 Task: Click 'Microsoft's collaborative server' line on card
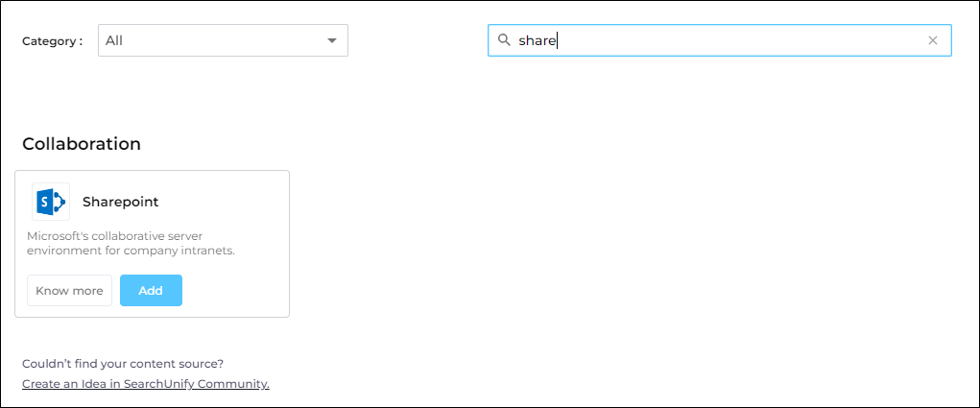(x=114, y=235)
